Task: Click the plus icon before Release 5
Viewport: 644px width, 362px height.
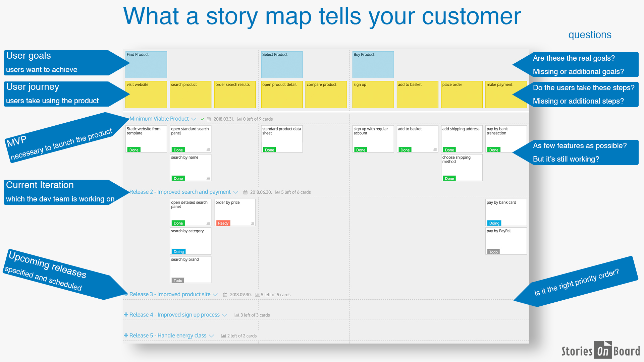Action: click(x=126, y=336)
